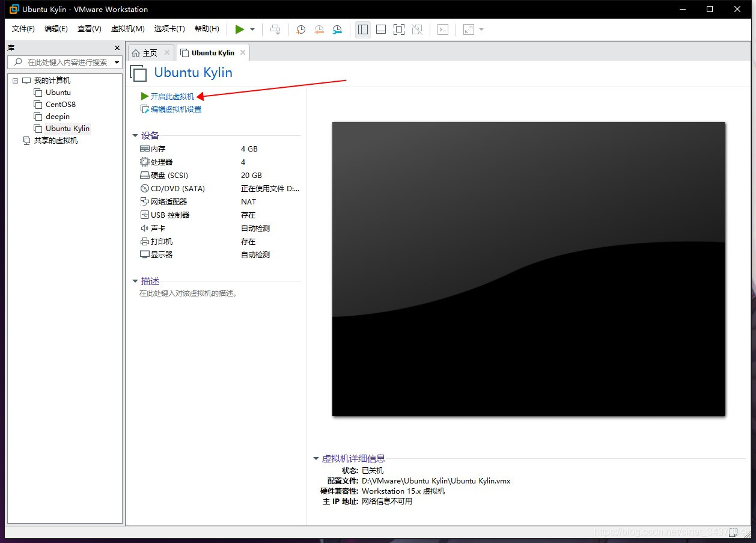Image resolution: width=756 pixels, height=543 pixels.
Task: Open the 编辑(E) menu
Action: point(56,29)
